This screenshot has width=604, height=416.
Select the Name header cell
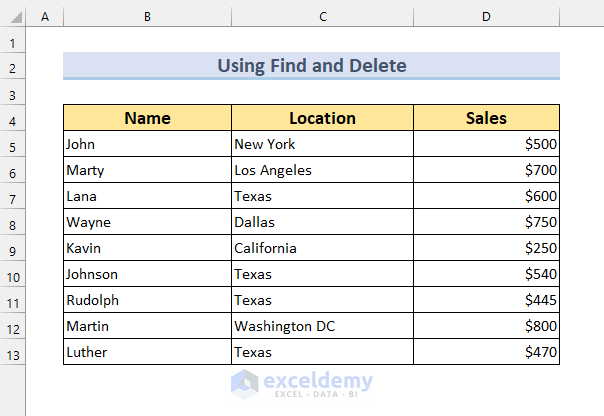click(x=147, y=118)
